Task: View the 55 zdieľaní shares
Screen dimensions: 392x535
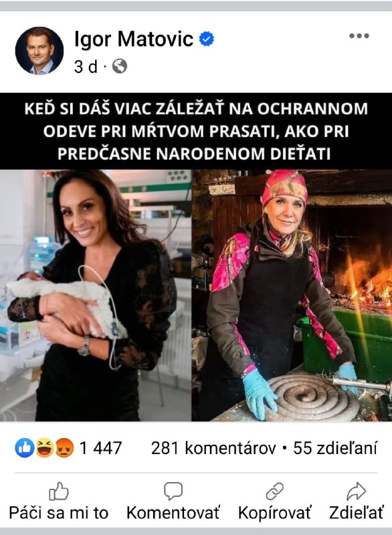Action: click(335, 448)
